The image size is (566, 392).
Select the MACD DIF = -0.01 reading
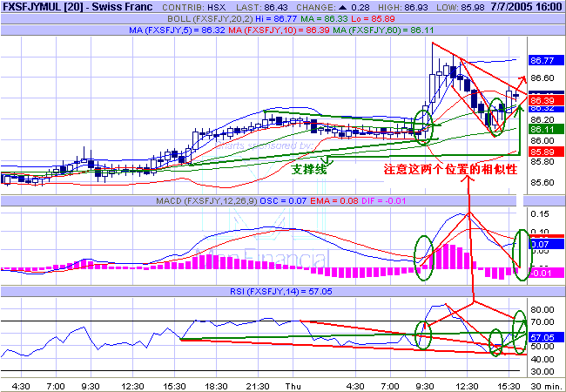pos(383,200)
